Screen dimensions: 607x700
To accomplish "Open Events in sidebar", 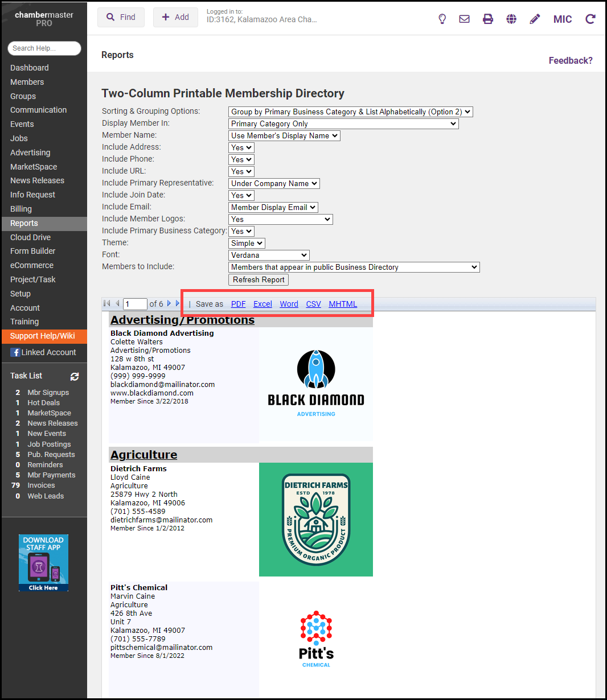I will 22,124.
